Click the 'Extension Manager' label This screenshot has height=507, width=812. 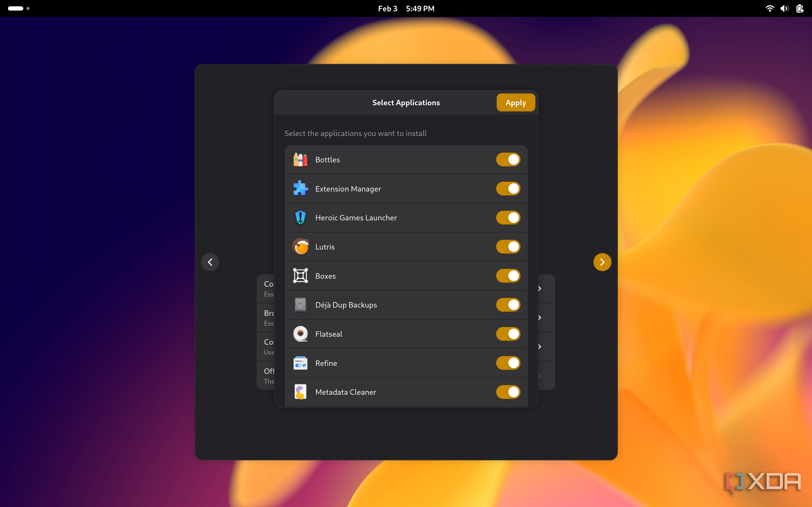348,189
